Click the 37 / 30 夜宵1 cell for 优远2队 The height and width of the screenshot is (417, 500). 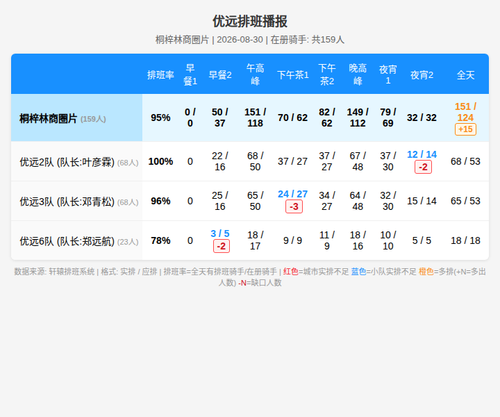[x=388, y=161]
